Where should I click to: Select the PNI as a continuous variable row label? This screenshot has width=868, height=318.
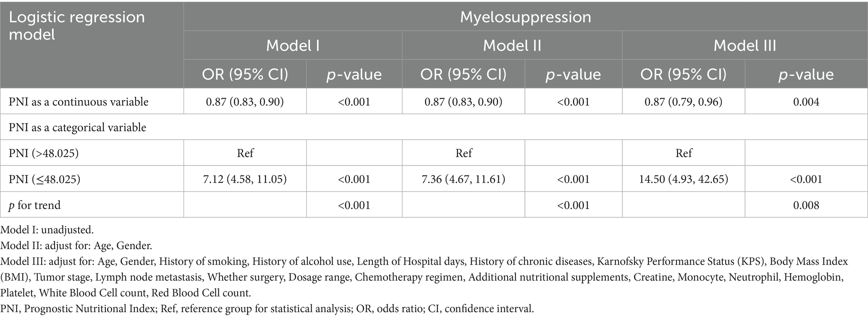click(79, 102)
